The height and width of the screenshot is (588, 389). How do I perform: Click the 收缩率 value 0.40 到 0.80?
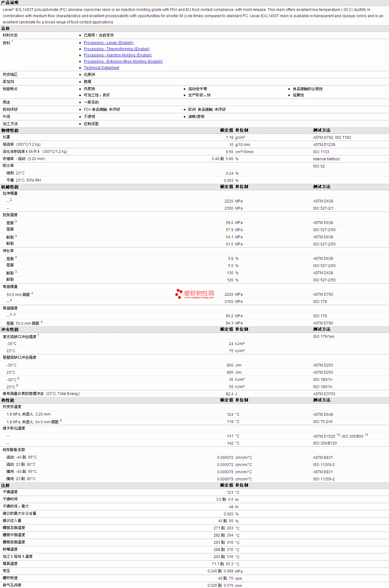click(222, 159)
